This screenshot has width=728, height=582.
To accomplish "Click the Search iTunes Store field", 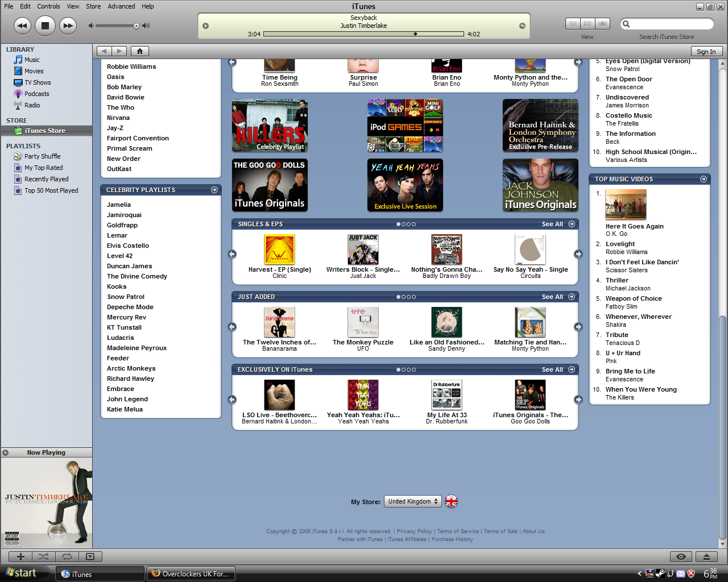I will (x=667, y=24).
